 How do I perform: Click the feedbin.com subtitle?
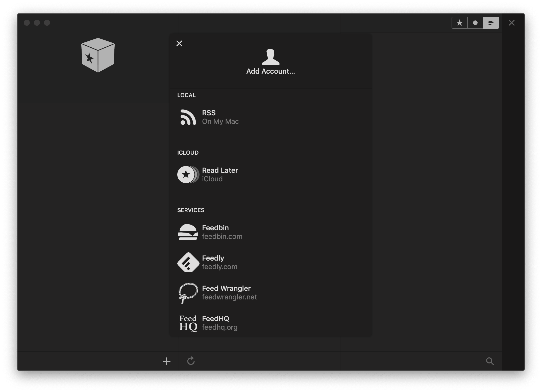(x=222, y=236)
